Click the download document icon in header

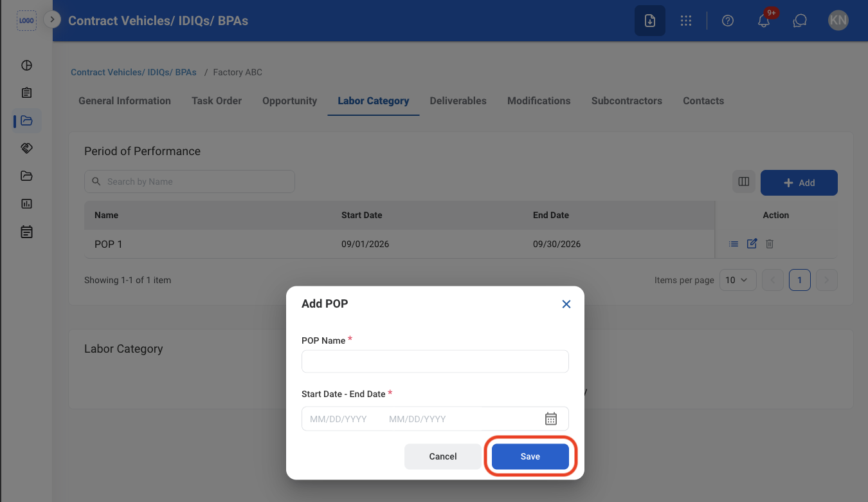650,21
